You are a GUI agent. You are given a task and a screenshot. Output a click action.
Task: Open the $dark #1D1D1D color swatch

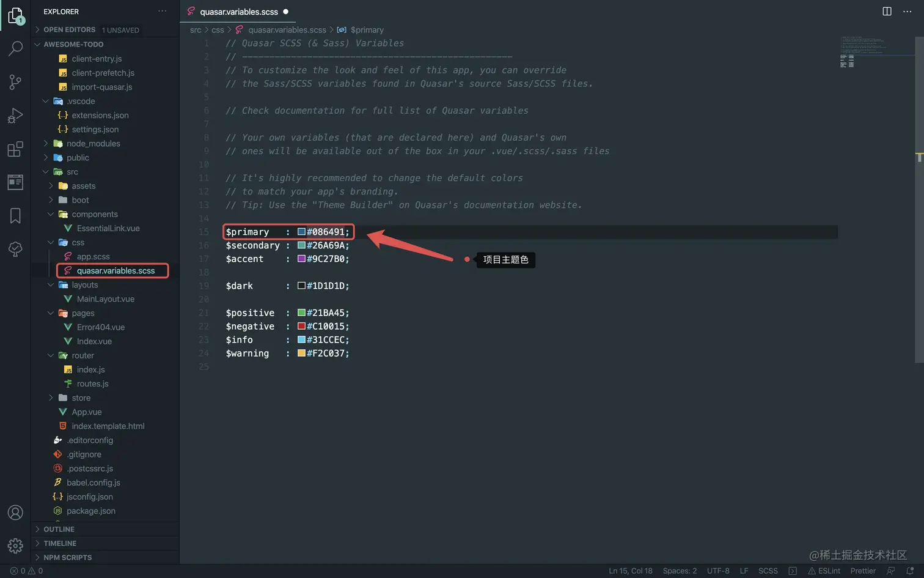[301, 286]
